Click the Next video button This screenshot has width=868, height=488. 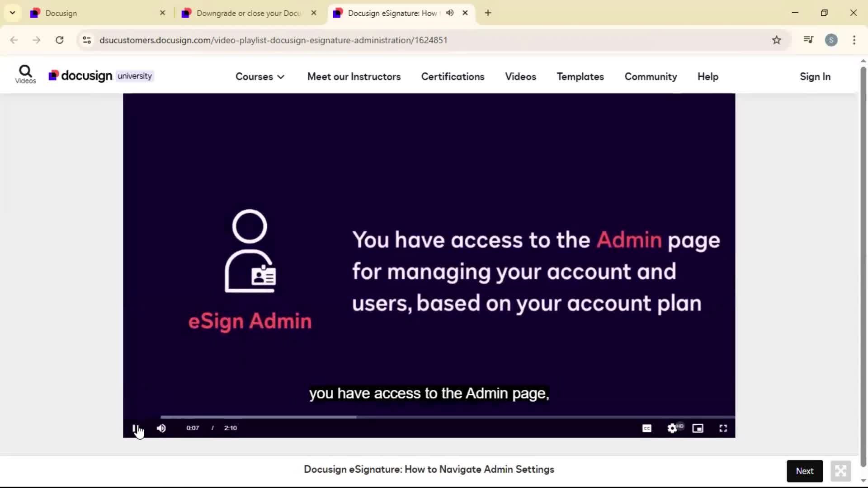pyautogui.click(x=804, y=471)
